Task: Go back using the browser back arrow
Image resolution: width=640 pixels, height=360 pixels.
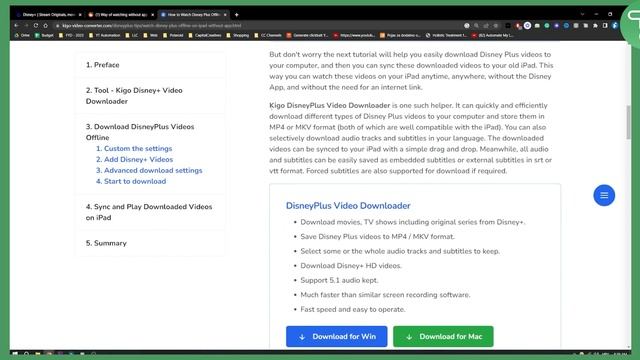Action: tap(16, 25)
